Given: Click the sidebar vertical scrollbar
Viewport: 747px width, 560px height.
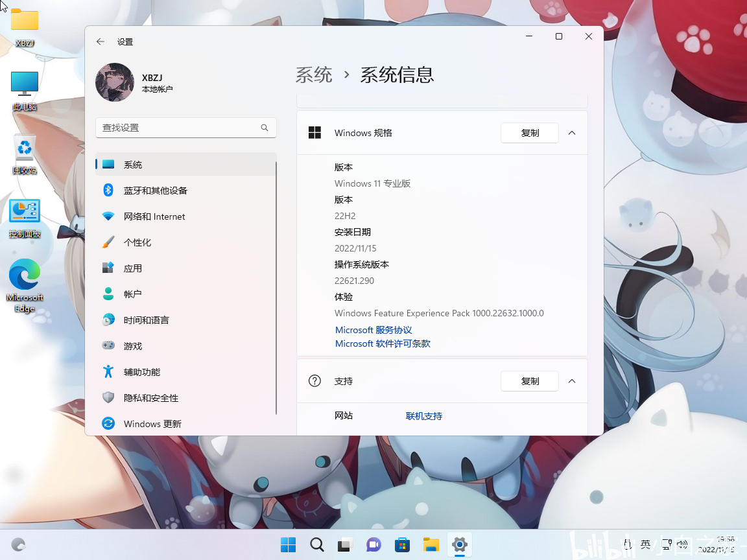Looking at the screenshot, I should (276, 288).
